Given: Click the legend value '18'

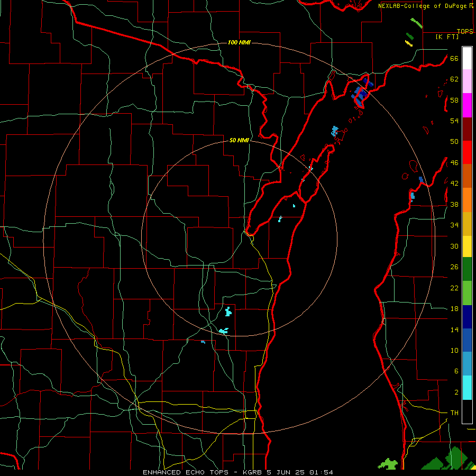Looking at the screenshot, I should [454, 309].
